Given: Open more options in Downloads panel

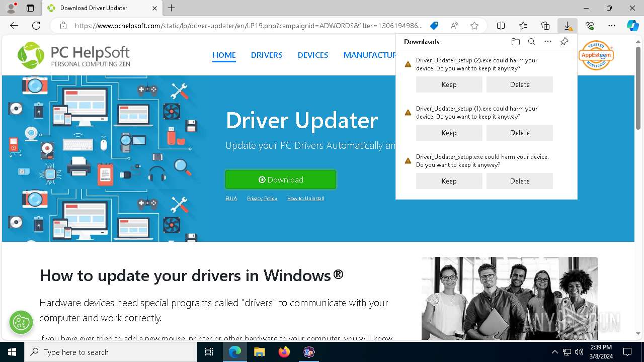Looking at the screenshot, I should point(548,42).
